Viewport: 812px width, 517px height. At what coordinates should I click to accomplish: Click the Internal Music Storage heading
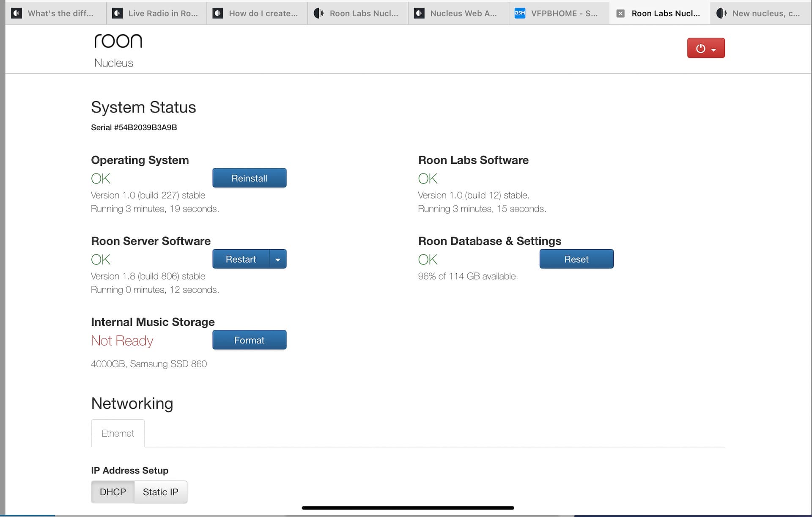(153, 322)
